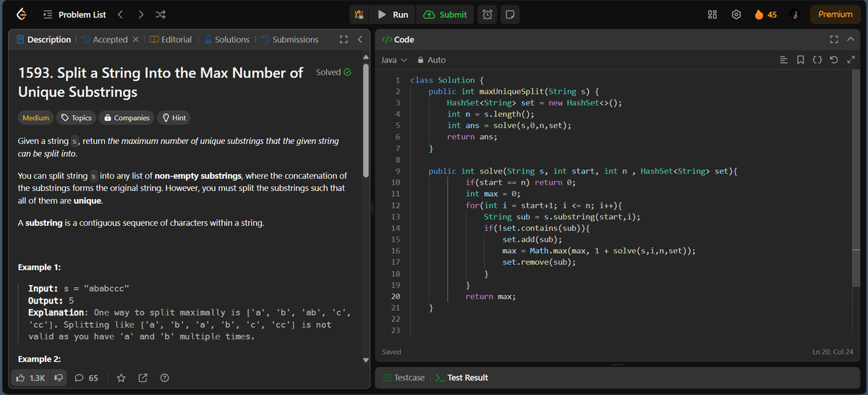Click the Solved status badge

click(333, 72)
